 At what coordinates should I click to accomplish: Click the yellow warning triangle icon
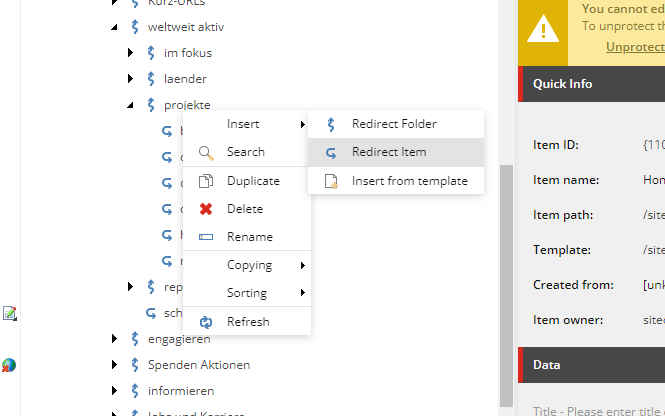tap(543, 30)
